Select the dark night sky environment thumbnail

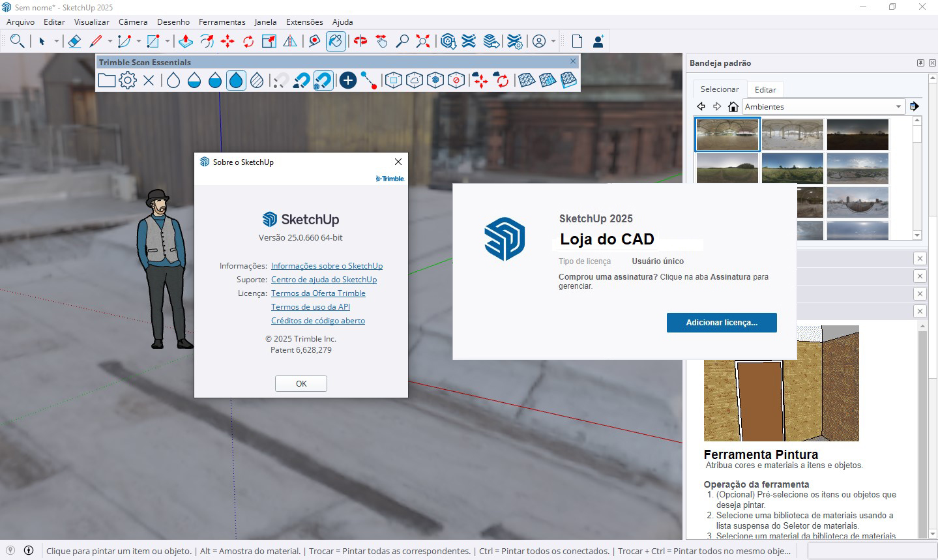click(858, 134)
